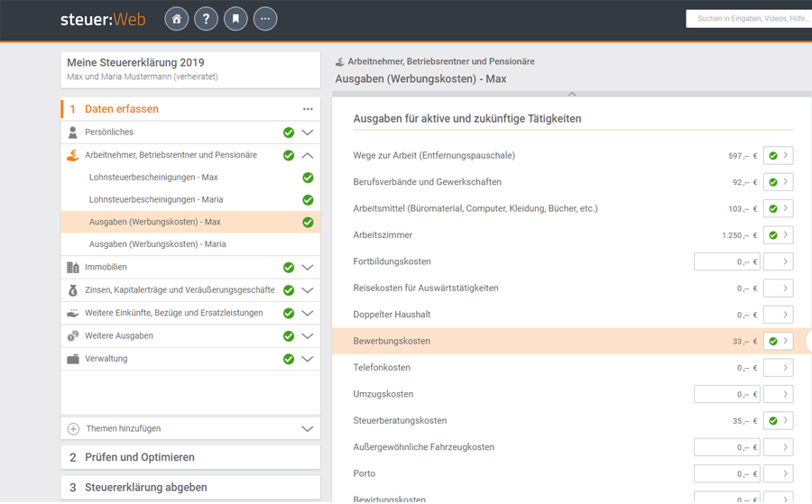Click the Außergewöhnliche Fahrzeugkosten amount input
Viewport: 812px width, 504px height.
727,447
